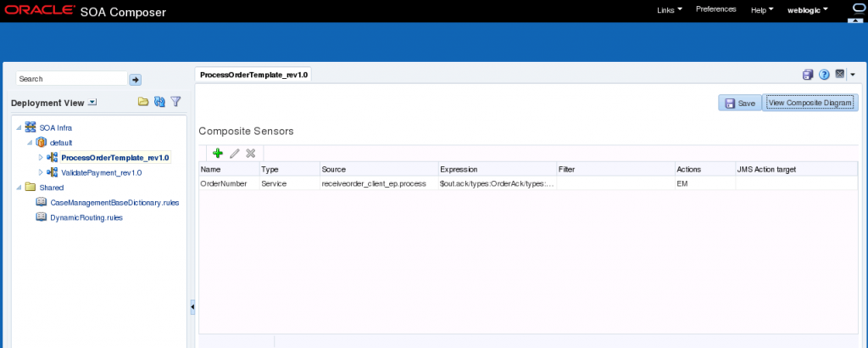
Task: Click the Name column header
Action: pos(229,170)
